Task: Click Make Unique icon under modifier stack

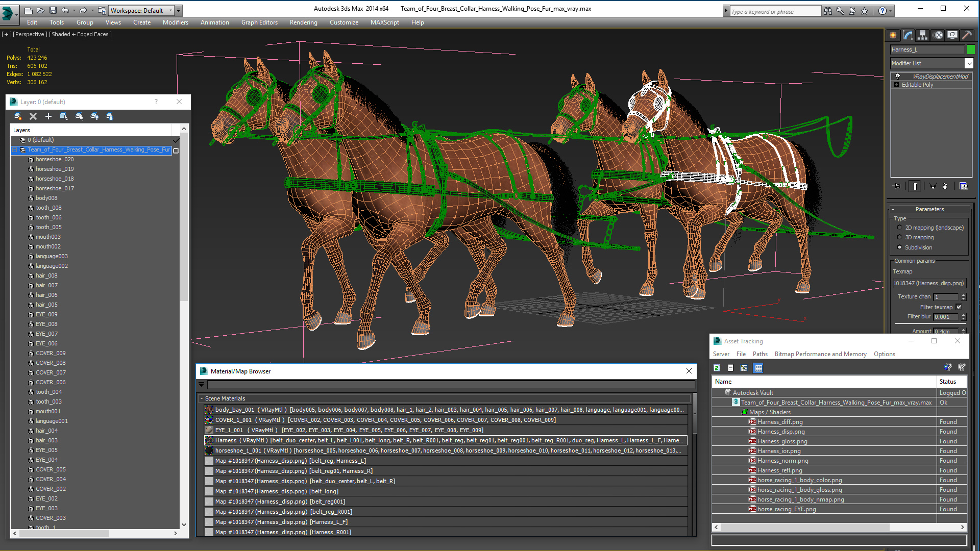Action: 933,186
